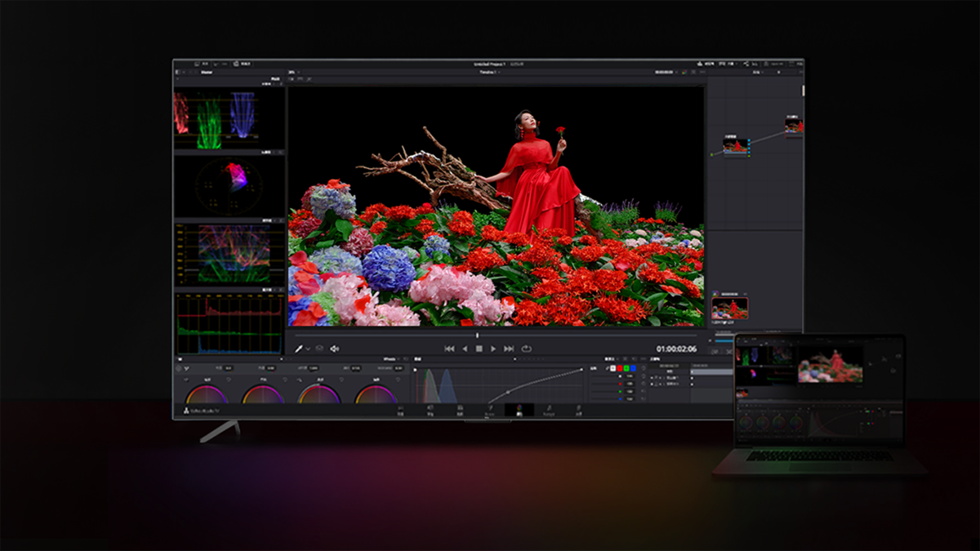Click the Lift color wheel
The height and width of the screenshot is (551, 980).
[206, 396]
